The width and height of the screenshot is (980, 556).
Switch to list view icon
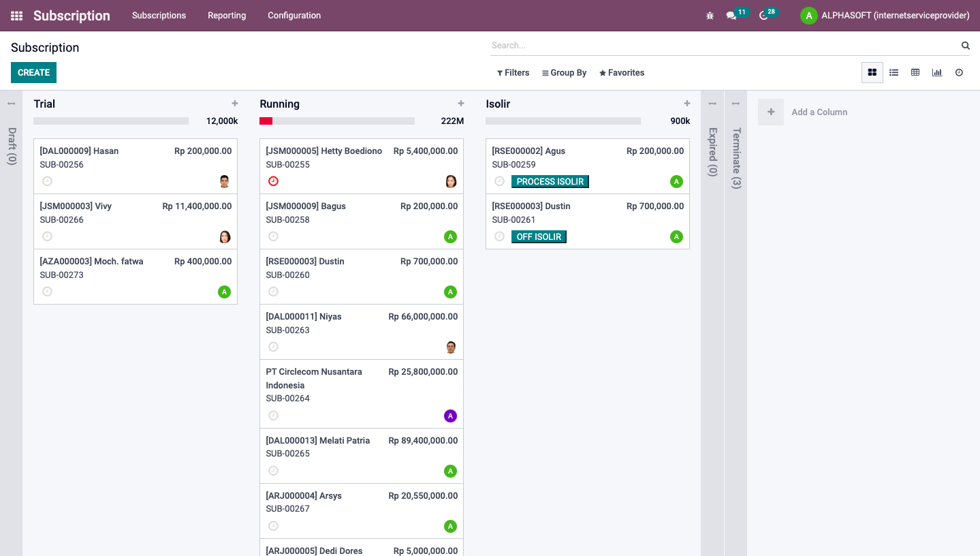click(894, 72)
